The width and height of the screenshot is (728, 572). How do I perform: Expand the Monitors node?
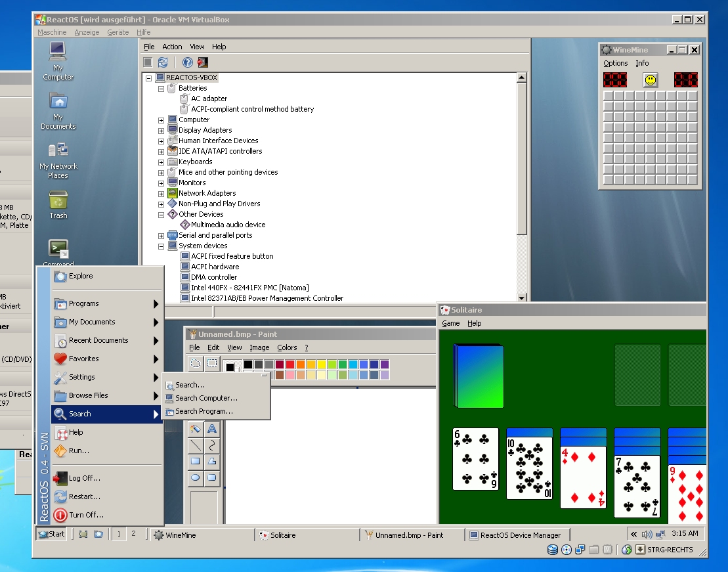click(161, 183)
